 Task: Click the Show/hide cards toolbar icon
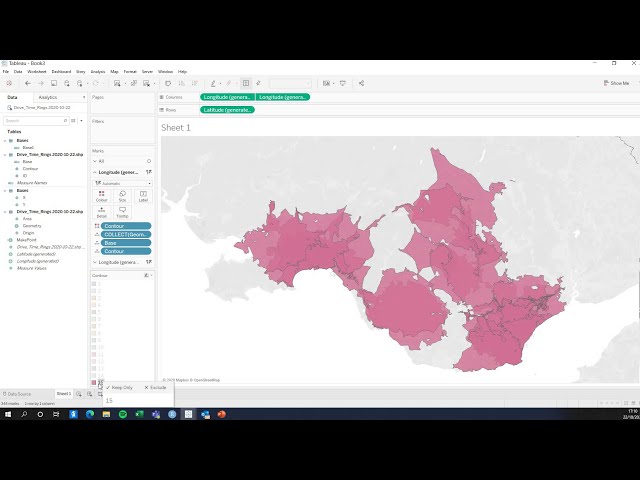(x=327, y=83)
